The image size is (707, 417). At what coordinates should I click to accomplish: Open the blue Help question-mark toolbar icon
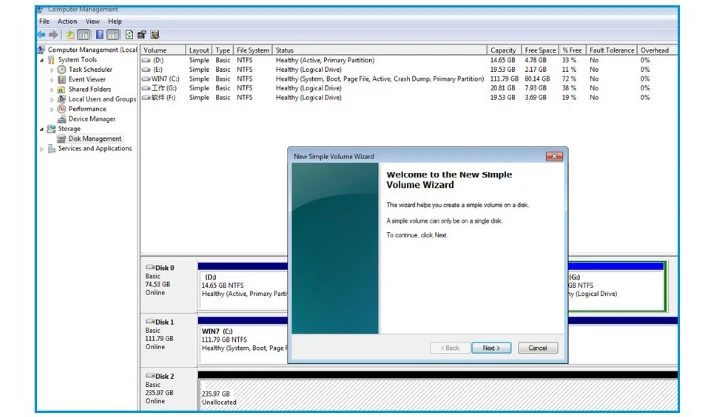pos(100,35)
